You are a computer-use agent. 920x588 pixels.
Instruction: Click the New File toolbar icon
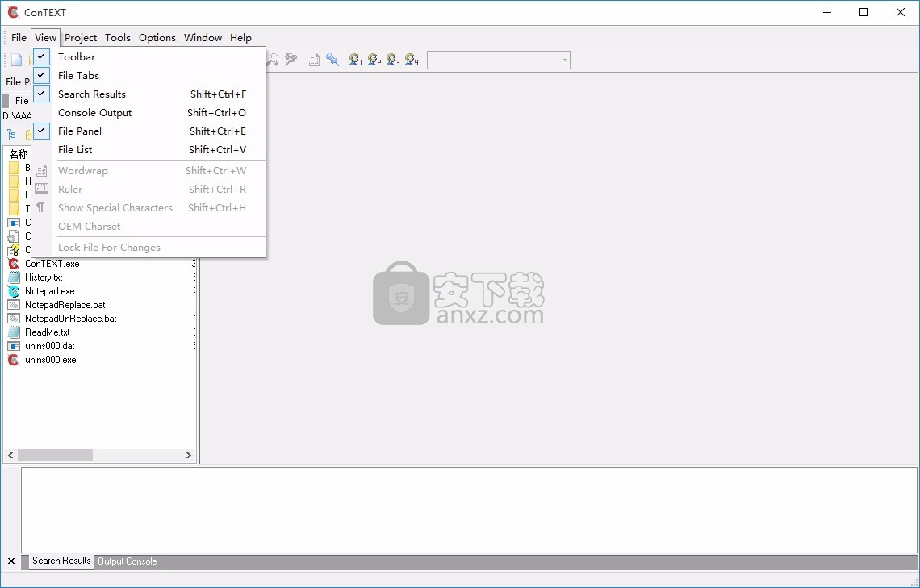(16, 60)
